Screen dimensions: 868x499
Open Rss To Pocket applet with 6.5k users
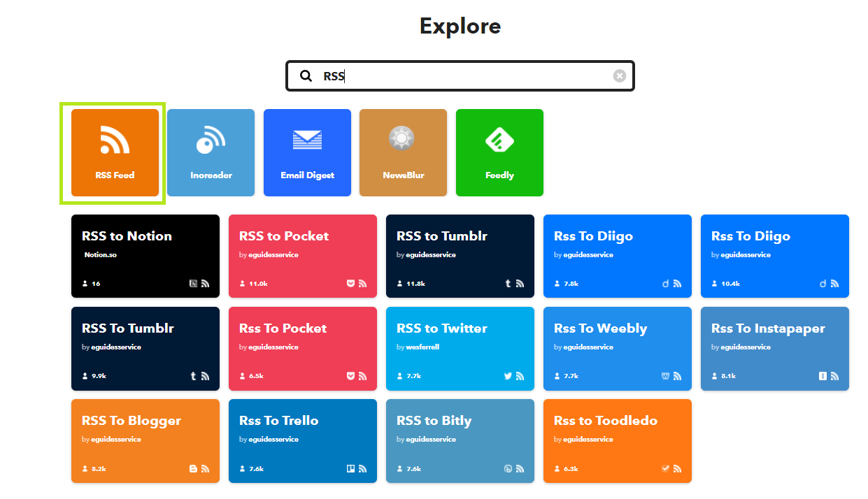[x=303, y=348]
